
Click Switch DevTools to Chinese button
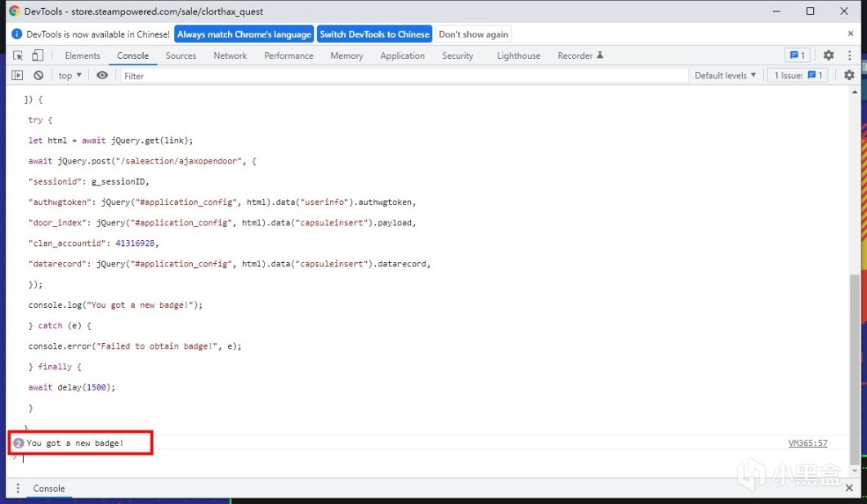tap(374, 34)
